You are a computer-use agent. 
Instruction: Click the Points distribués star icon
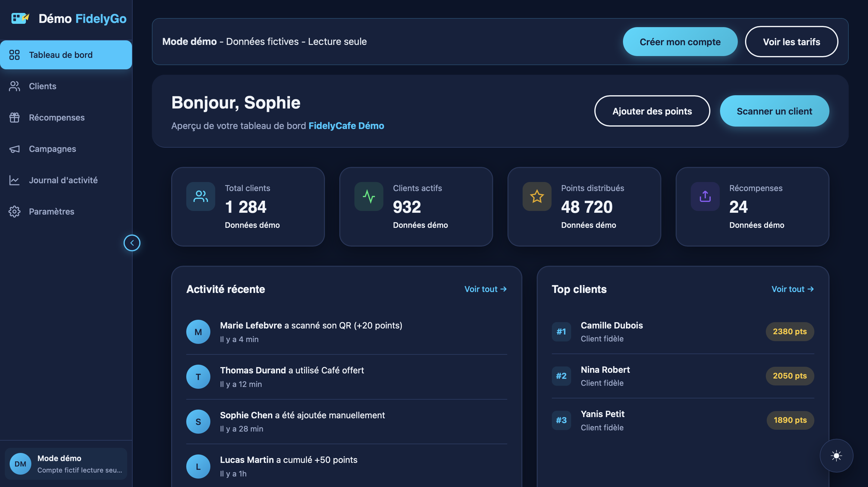click(537, 196)
